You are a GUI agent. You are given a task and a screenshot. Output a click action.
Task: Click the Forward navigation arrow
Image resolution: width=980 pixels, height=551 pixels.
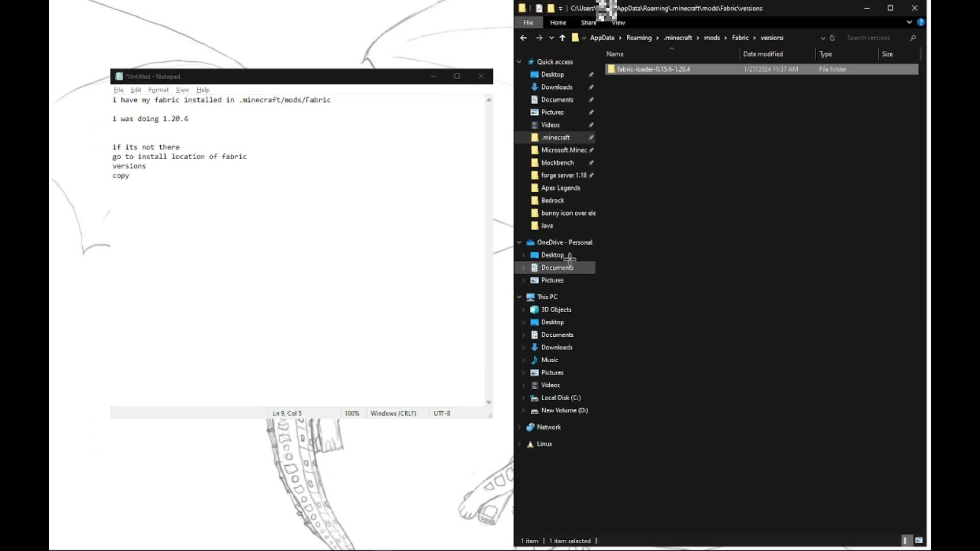coord(539,38)
